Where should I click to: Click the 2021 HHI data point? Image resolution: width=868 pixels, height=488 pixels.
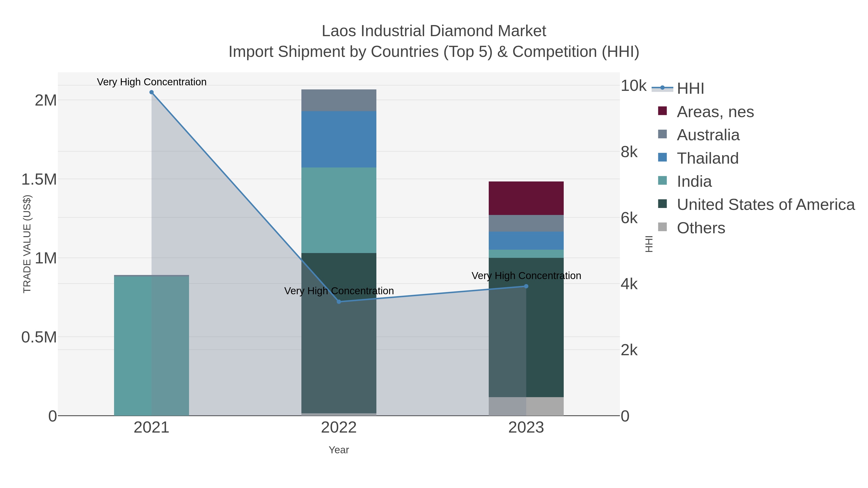click(x=152, y=92)
